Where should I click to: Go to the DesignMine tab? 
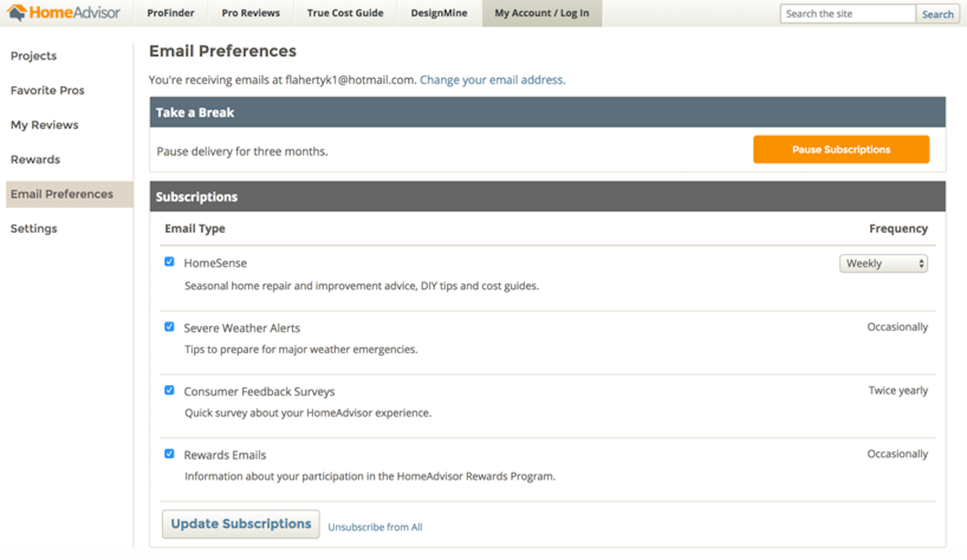439,13
